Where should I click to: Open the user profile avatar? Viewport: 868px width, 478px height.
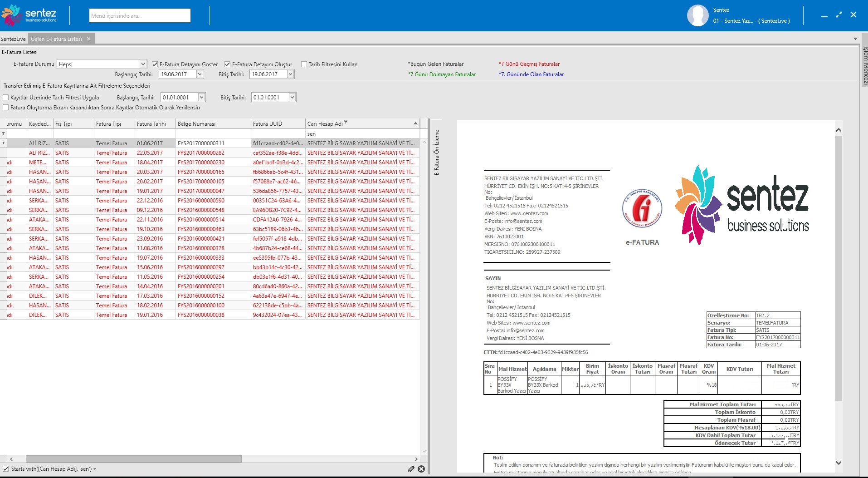[697, 15]
